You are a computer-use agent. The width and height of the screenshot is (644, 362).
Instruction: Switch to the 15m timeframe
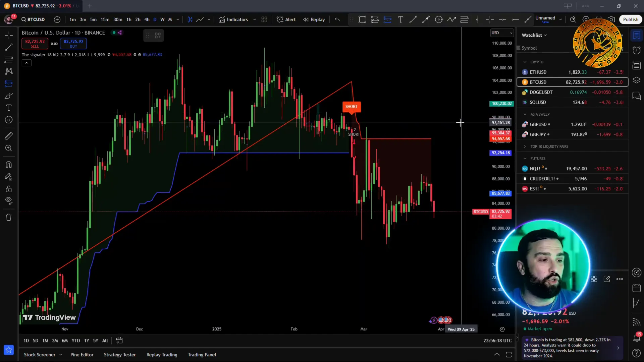(x=105, y=19)
